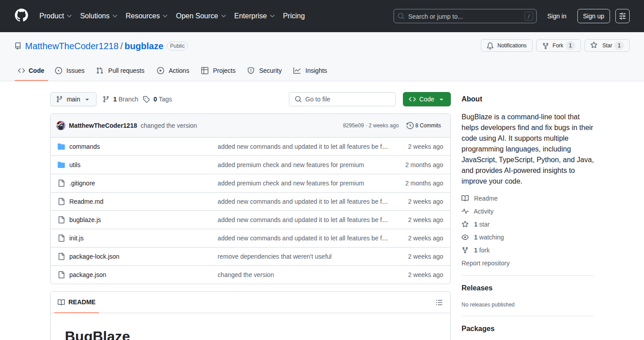The height and width of the screenshot is (340, 644).
Task: Expand the Open Source menu
Action: (x=201, y=16)
